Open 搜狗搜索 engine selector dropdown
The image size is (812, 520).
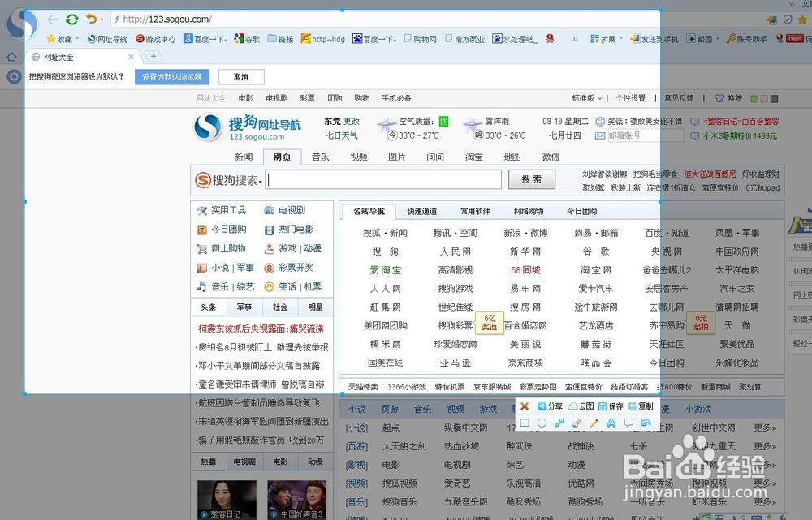pos(229,180)
